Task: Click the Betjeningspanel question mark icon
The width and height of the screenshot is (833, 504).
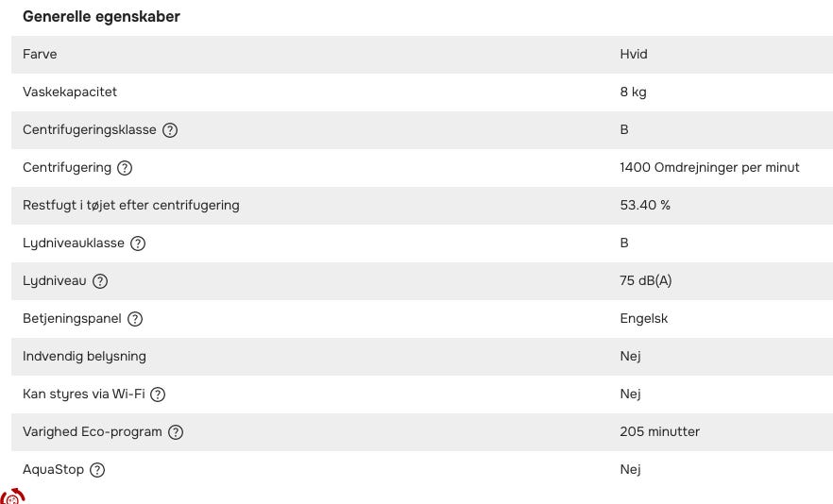Action: [x=135, y=319]
